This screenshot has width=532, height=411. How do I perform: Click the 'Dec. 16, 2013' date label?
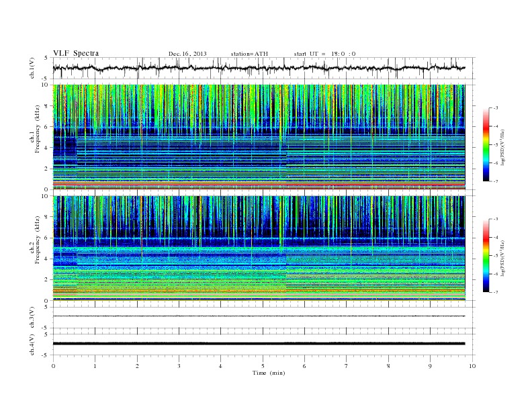coord(187,54)
